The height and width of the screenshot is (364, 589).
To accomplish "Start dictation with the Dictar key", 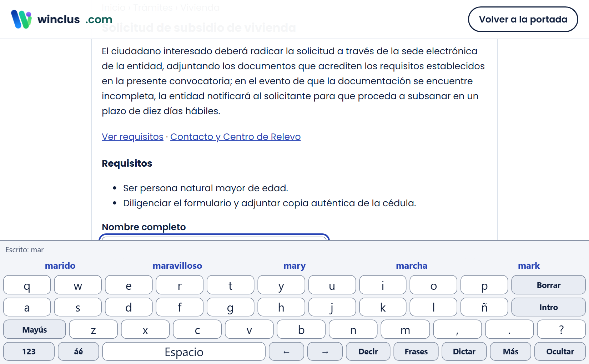I will [464, 352].
